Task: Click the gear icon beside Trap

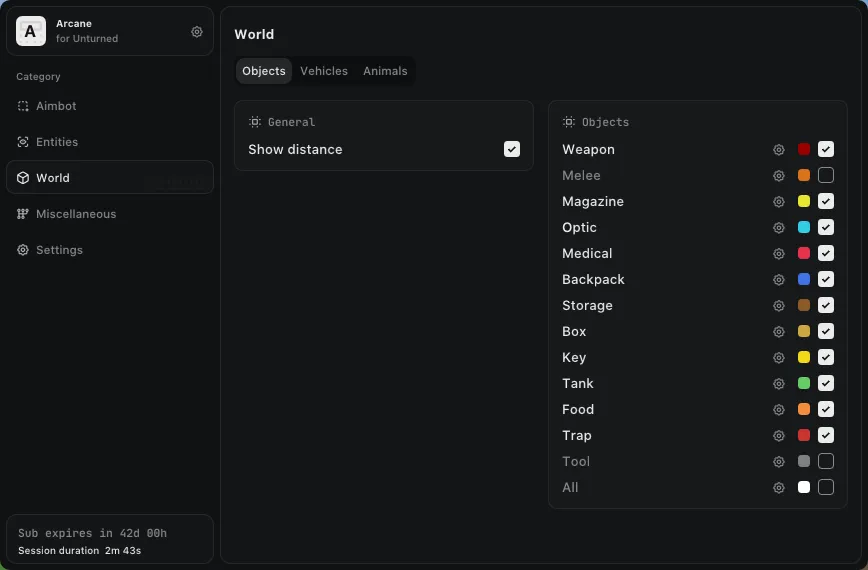Action: 779,436
